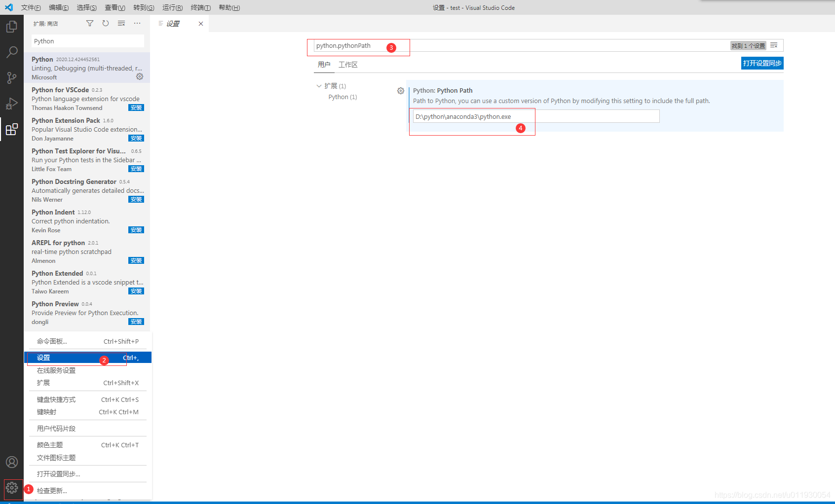The image size is (835, 504).
Task: Switch to the 工作区 settings tab
Action: click(x=348, y=65)
